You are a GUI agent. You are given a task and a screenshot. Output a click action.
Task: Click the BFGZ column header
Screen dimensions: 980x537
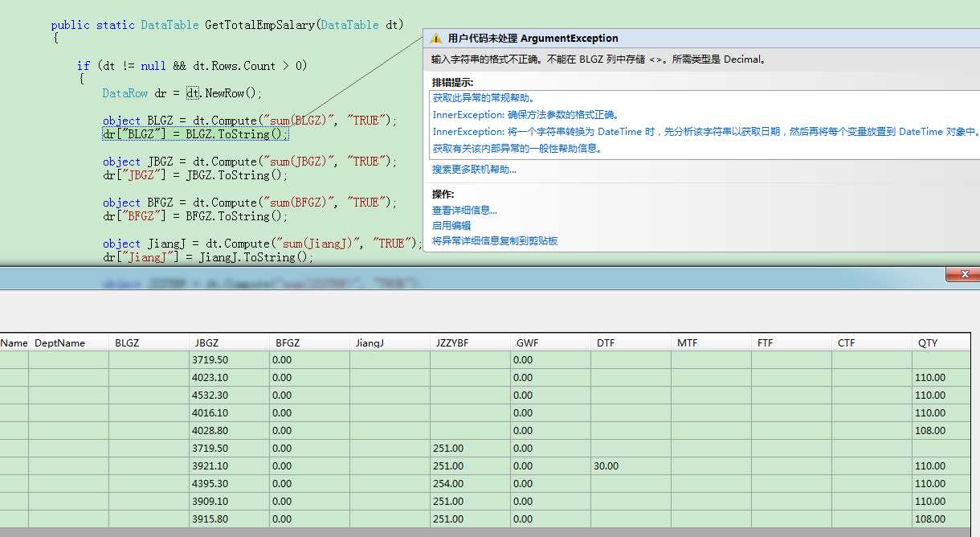(x=310, y=342)
